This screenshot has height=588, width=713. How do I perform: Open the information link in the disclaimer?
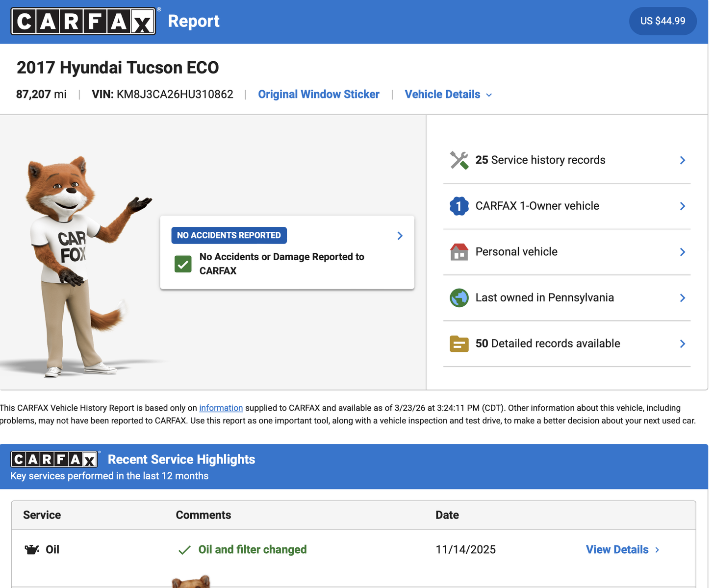[x=221, y=408]
